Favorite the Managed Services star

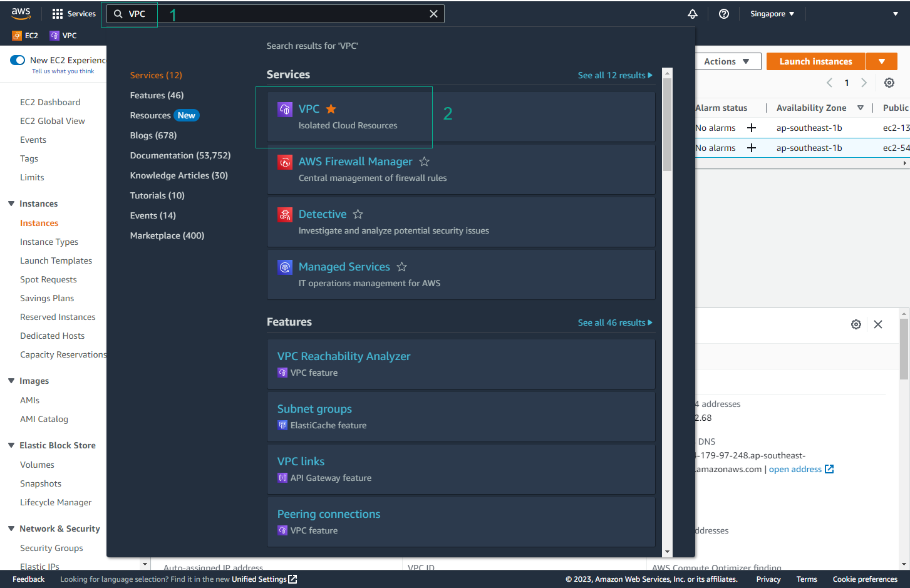(401, 267)
